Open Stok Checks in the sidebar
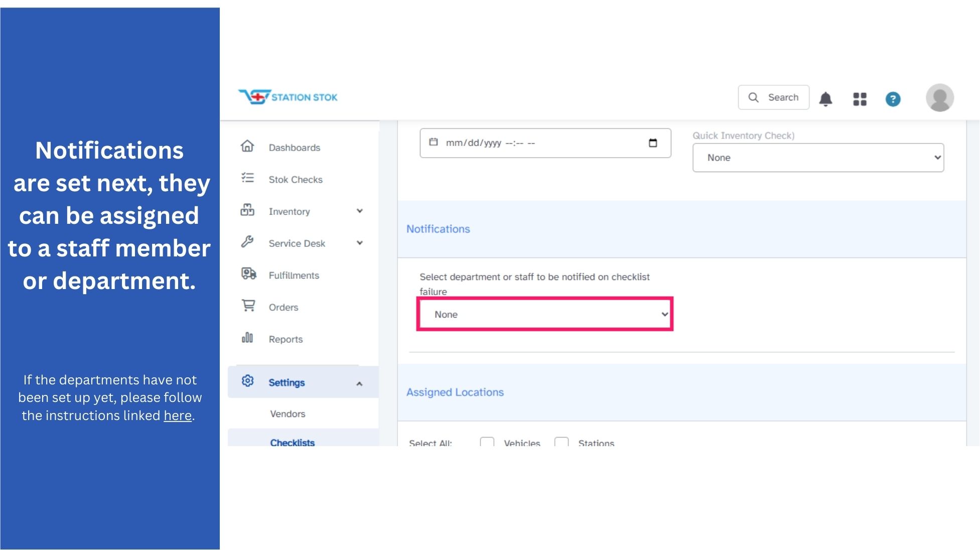 [x=295, y=180]
